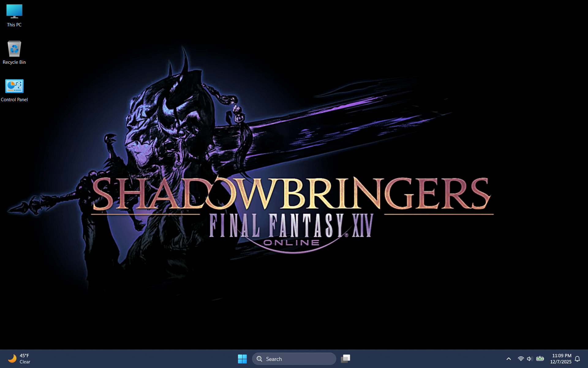
Task: Click the crescent moon weather icon
Action: click(12, 358)
